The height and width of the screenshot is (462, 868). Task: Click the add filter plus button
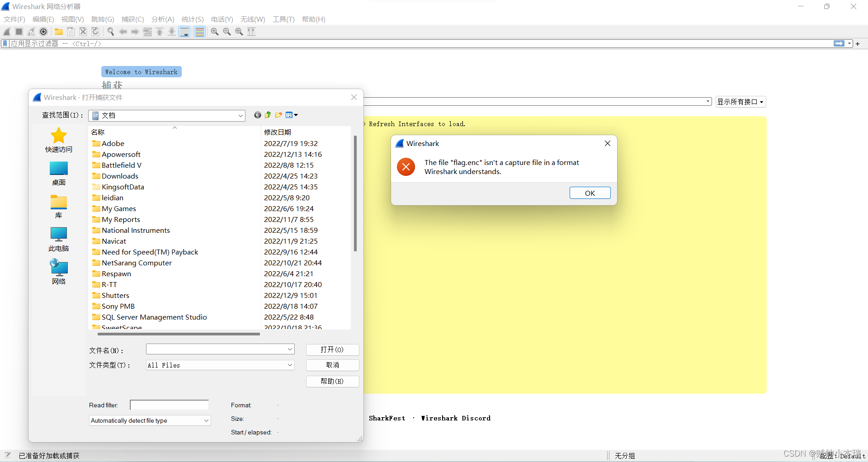(858, 44)
